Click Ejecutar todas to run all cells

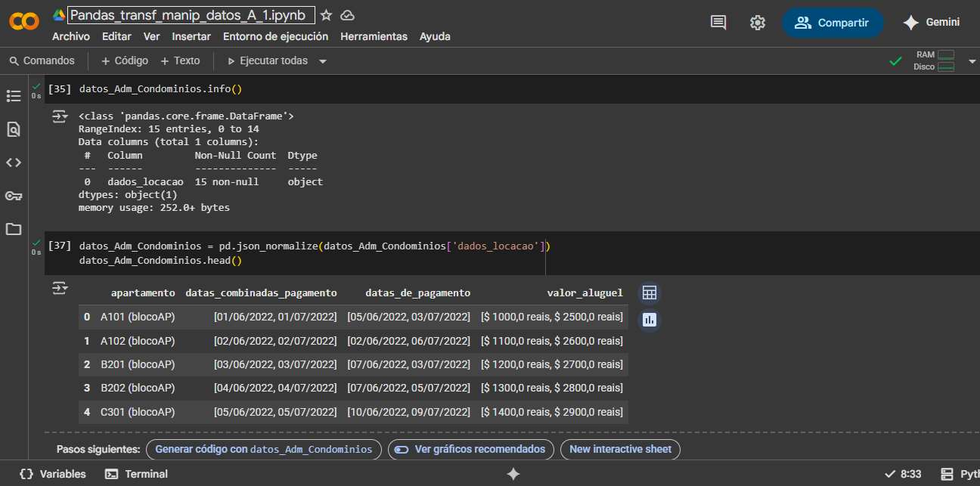267,60
